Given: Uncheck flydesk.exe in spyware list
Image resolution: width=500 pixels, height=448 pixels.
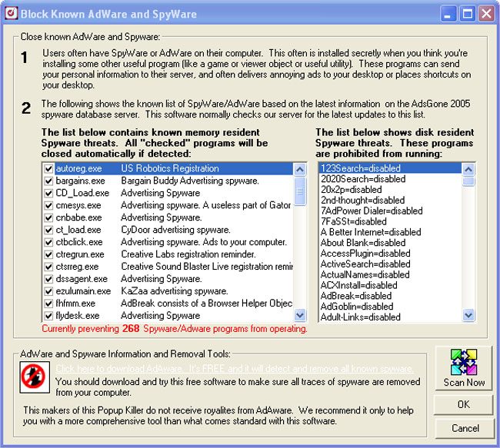Looking at the screenshot, I should (x=48, y=315).
